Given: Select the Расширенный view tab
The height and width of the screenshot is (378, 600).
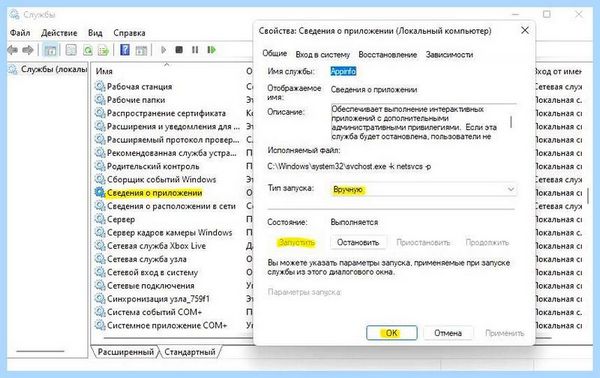Looking at the screenshot, I should point(126,352).
